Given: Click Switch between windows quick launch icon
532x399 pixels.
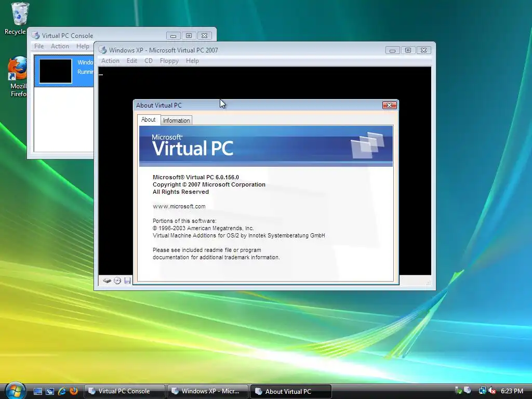Looking at the screenshot, I should pos(50,391).
